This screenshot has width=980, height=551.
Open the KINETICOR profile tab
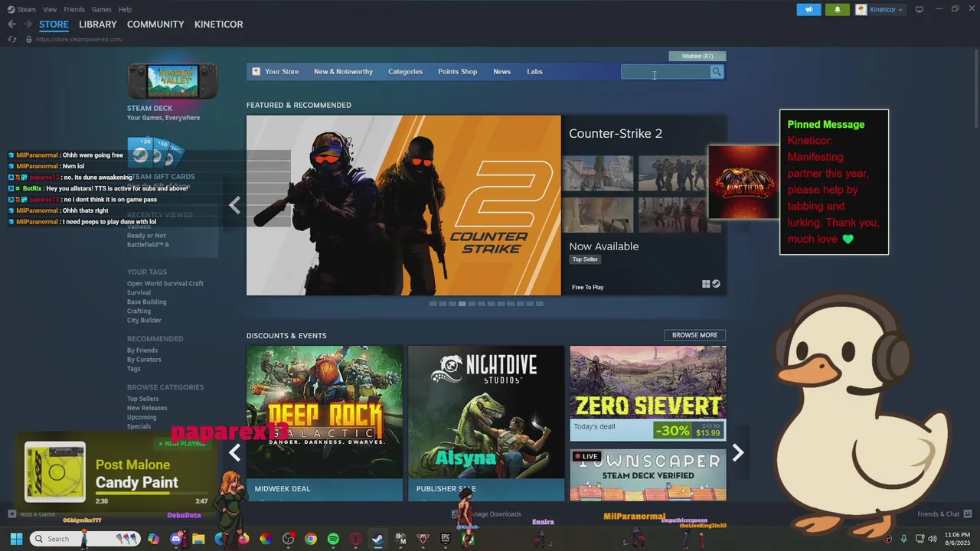218,24
